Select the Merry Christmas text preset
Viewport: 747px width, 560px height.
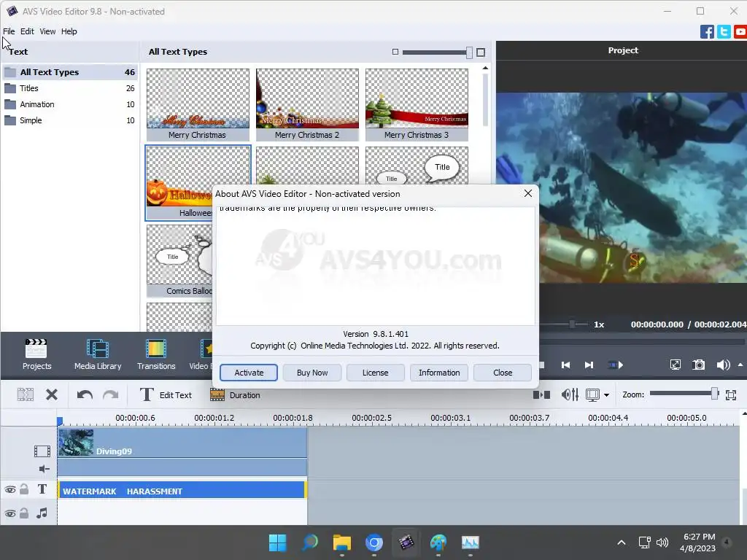pos(198,104)
